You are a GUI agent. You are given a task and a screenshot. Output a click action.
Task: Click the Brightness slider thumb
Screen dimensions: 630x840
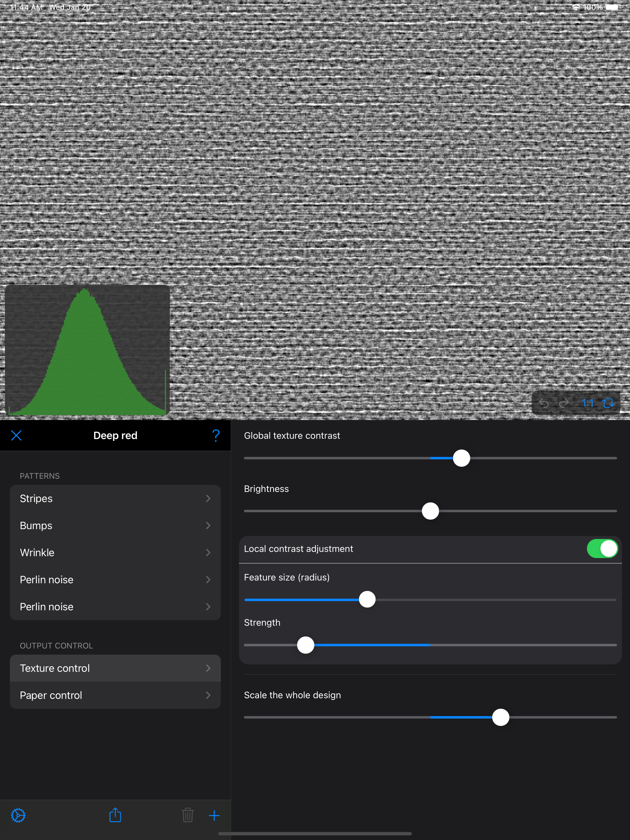pyautogui.click(x=430, y=511)
